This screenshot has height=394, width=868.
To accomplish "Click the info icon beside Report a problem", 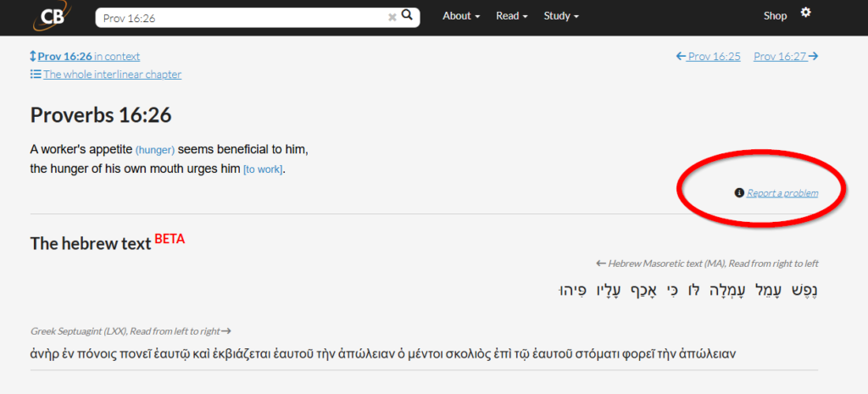I will tap(739, 192).
